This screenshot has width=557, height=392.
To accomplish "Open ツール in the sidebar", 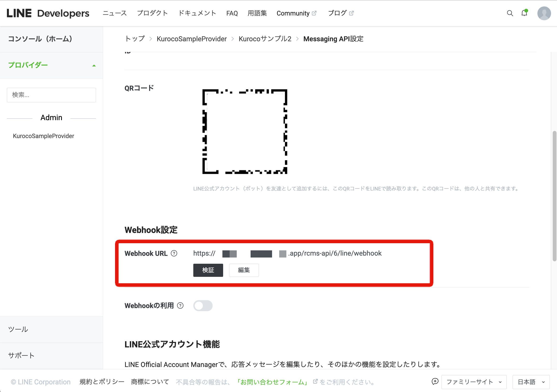I will pyautogui.click(x=52, y=330).
